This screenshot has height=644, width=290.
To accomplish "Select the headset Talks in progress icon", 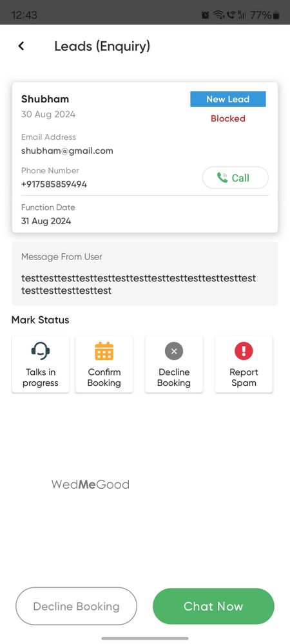I will click(40, 351).
